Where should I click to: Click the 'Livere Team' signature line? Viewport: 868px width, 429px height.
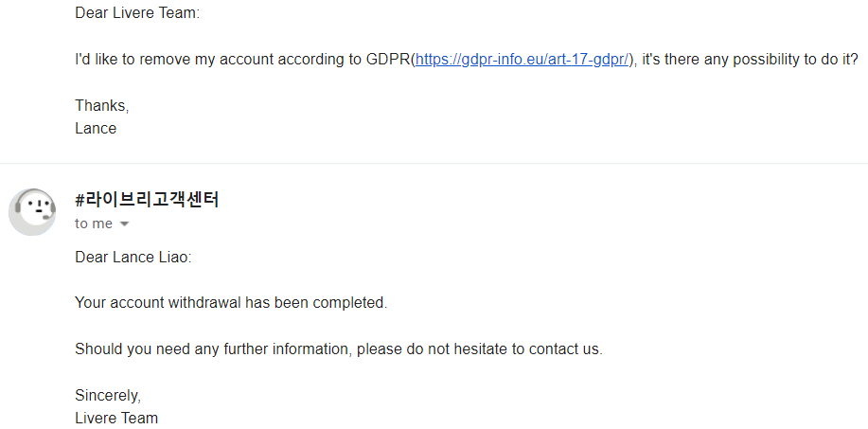point(116,418)
